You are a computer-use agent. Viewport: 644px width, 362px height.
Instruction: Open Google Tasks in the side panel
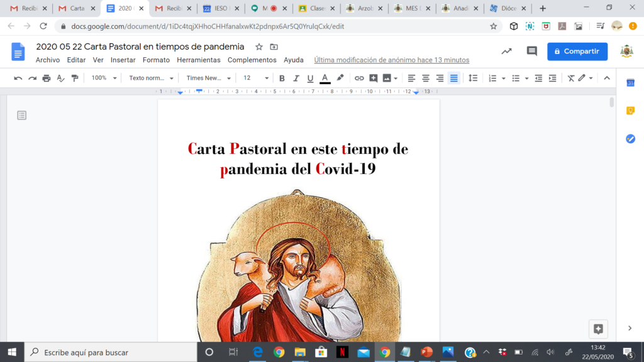(x=630, y=139)
